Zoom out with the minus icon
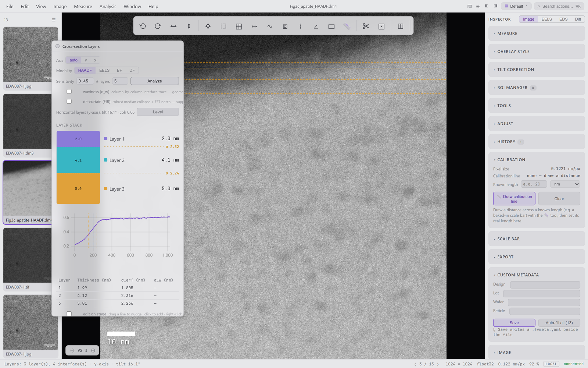The image size is (588, 368). point(72,350)
